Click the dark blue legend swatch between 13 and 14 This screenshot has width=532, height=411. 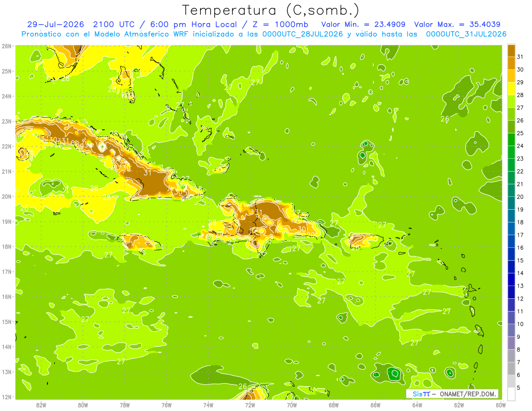pyautogui.click(x=511, y=279)
